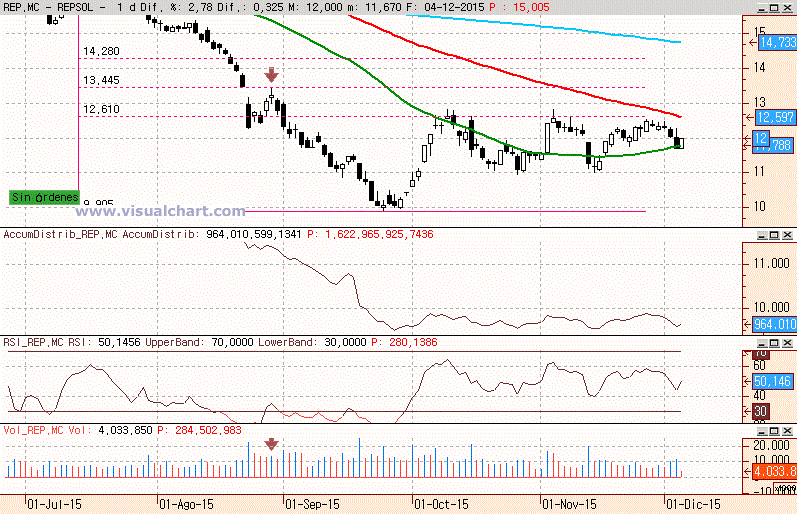The width and height of the screenshot is (797, 514).
Task: Click the 4,033,850 volume value
Action: point(125,430)
